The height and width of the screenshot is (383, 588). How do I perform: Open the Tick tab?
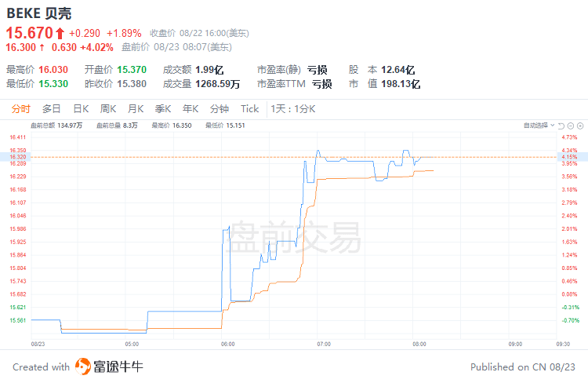click(250, 109)
